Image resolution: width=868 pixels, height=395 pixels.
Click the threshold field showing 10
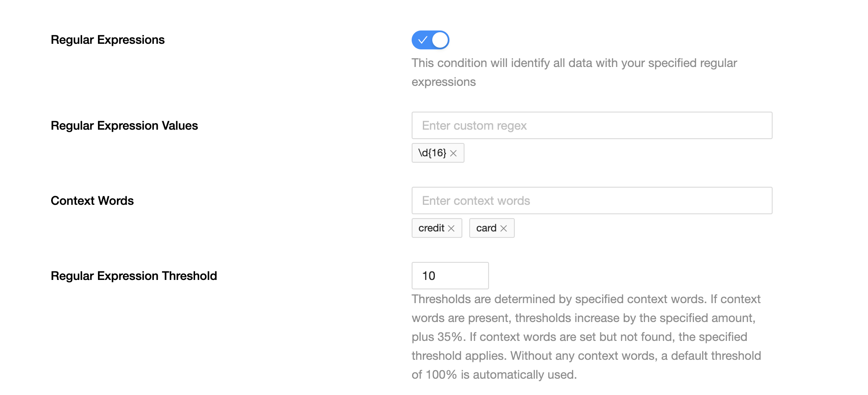[449, 276]
